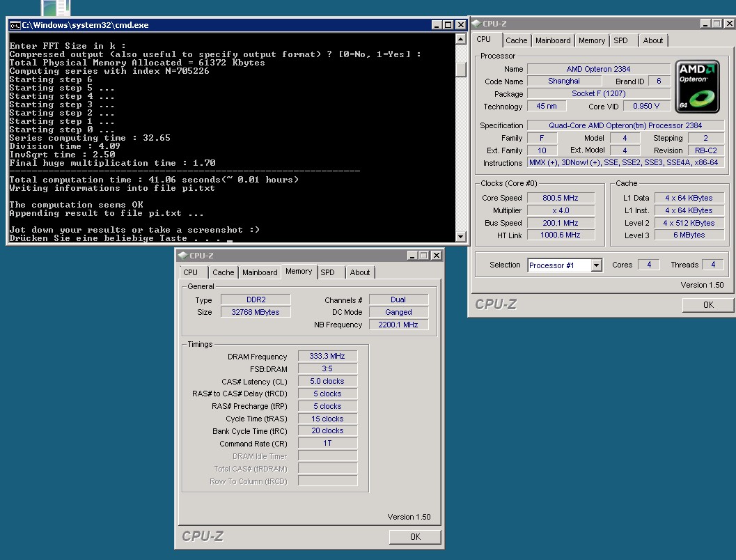Screen dimensions: 736x560
Task: Close the CPU-Z Memory window
Action: [436, 256]
